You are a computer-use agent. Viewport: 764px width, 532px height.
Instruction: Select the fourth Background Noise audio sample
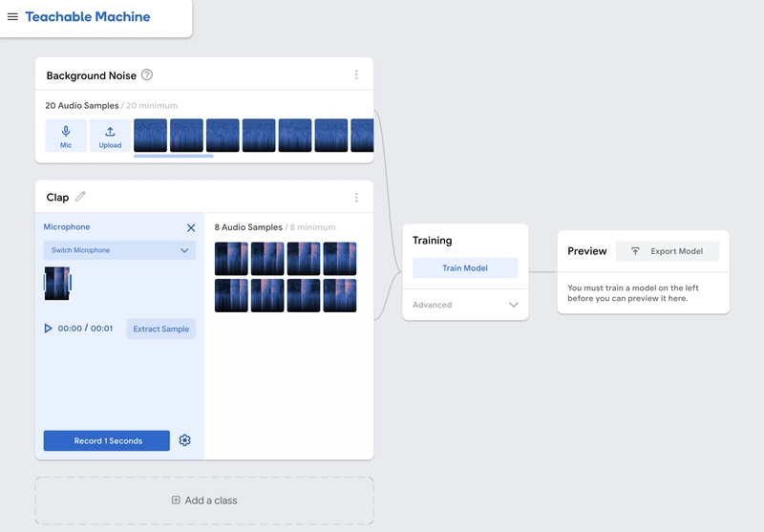(259, 136)
